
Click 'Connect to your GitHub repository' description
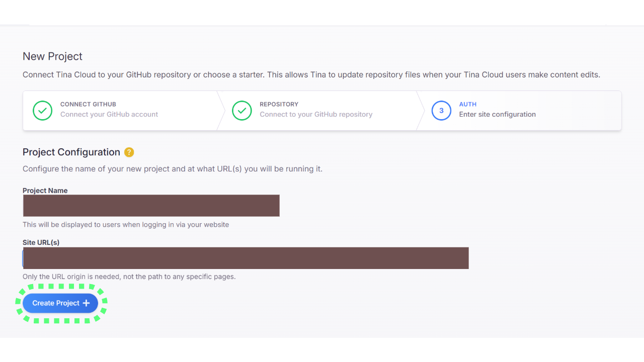click(316, 115)
